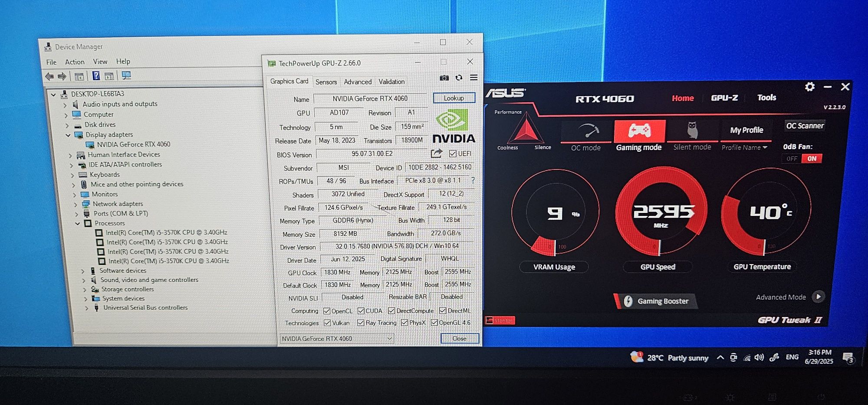Click the scan for hardware changes monitor icon
The height and width of the screenshot is (405, 868).
(x=126, y=76)
